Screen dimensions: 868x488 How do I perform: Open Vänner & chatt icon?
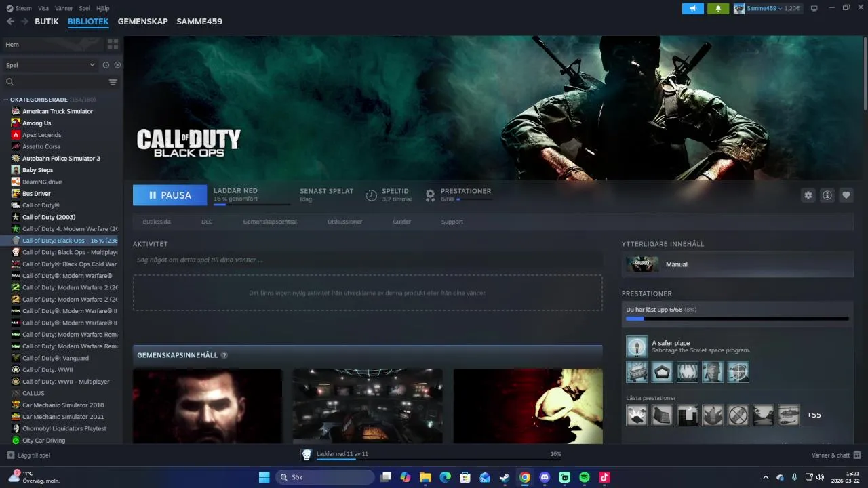coord(857,455)
